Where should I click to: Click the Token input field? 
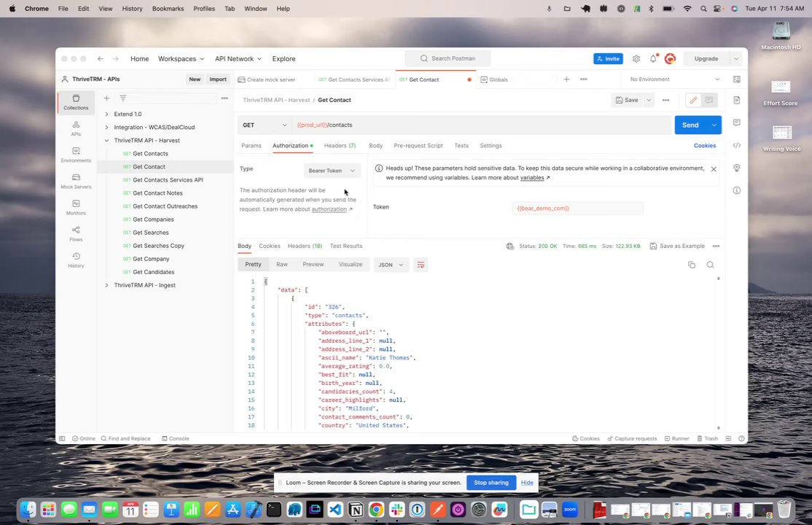tap(577, 209)
